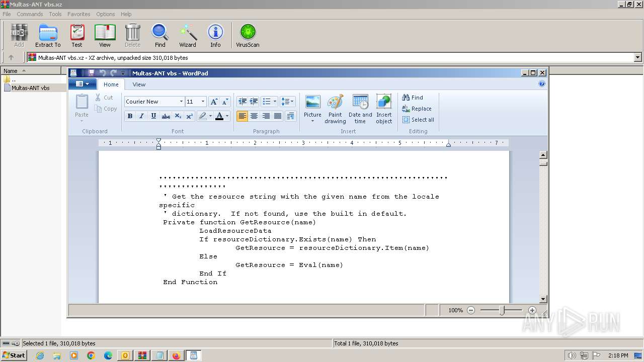The image size is (644, 362).
Task: Open Chrome from the taskbar
Action: 91,355
